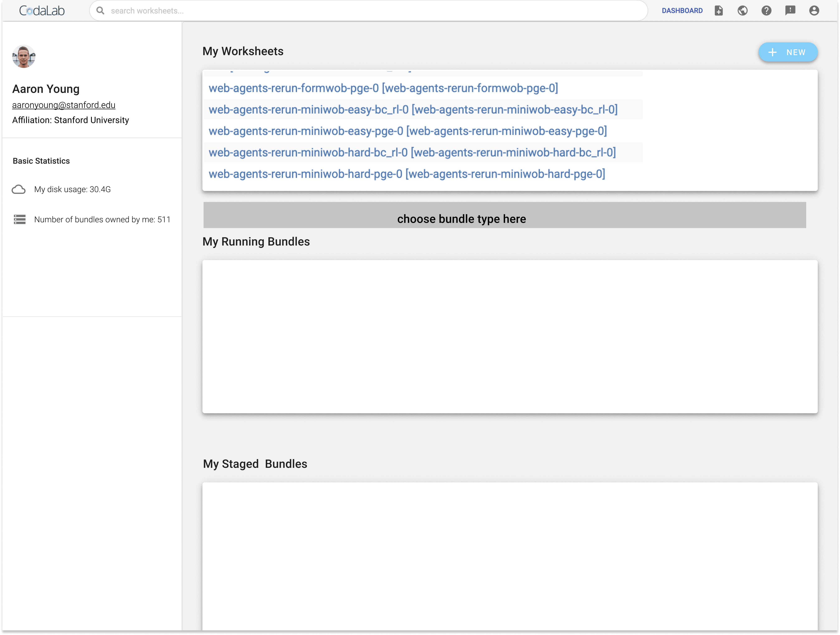Click the aaronyoung@stanford.edu email link
Viewport: 840px width, 635px height.
[x=63, y=105]
